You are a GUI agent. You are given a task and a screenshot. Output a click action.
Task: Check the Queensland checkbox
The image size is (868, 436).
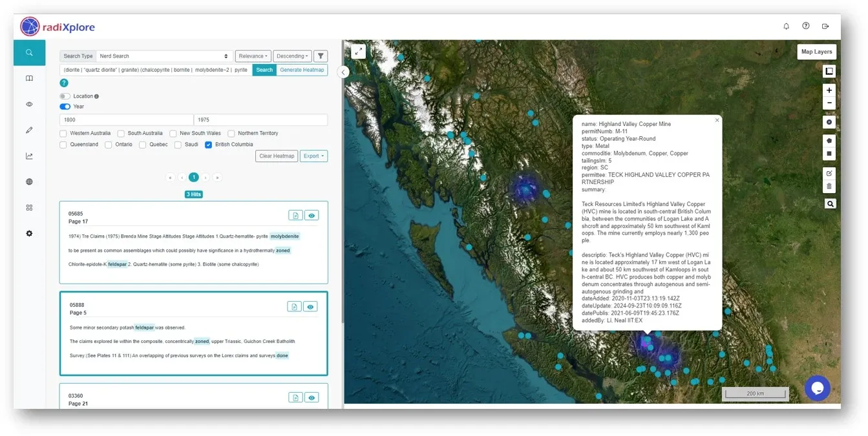click(x=63, y=145)
